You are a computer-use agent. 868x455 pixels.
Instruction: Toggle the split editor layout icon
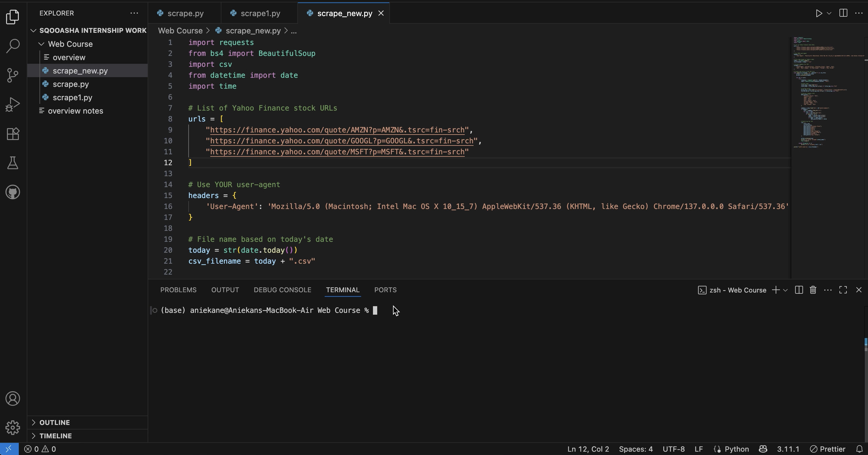[x=843, y=13]
